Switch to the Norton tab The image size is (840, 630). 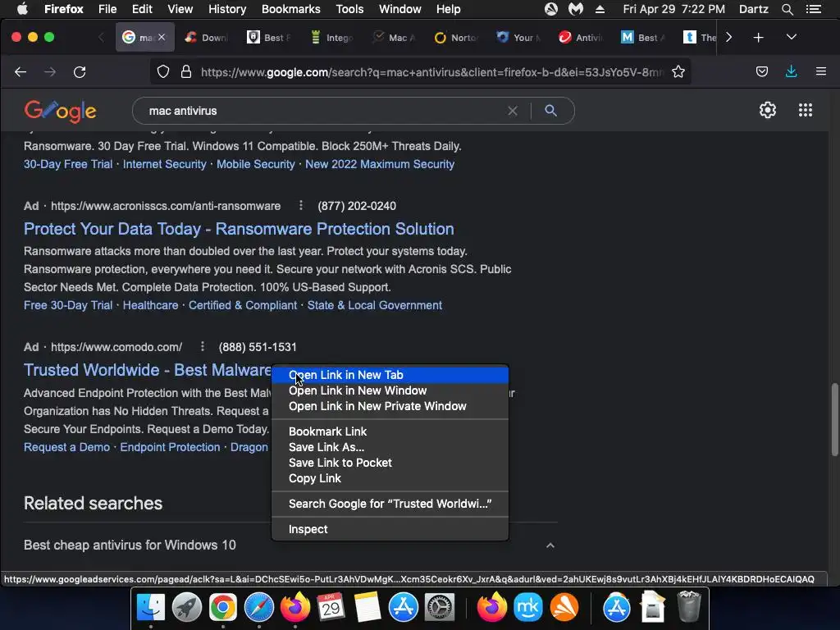pyautogui.click(x=456, y=38)
